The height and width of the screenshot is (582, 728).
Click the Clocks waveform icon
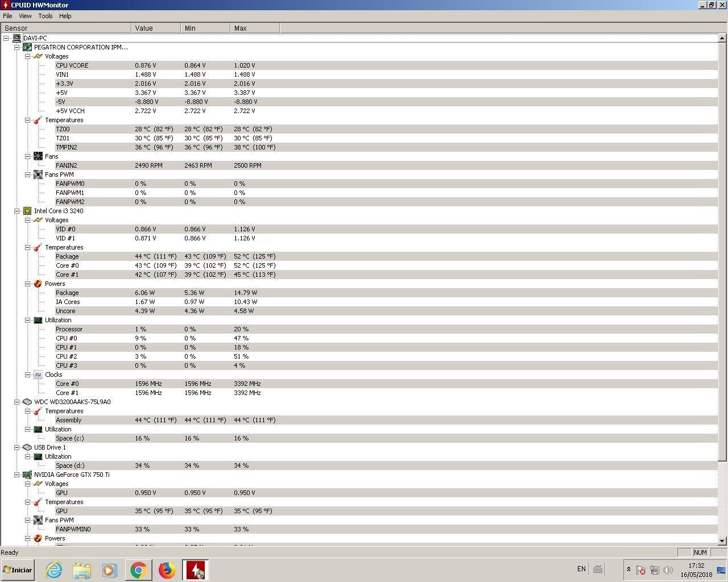[38, 375]
